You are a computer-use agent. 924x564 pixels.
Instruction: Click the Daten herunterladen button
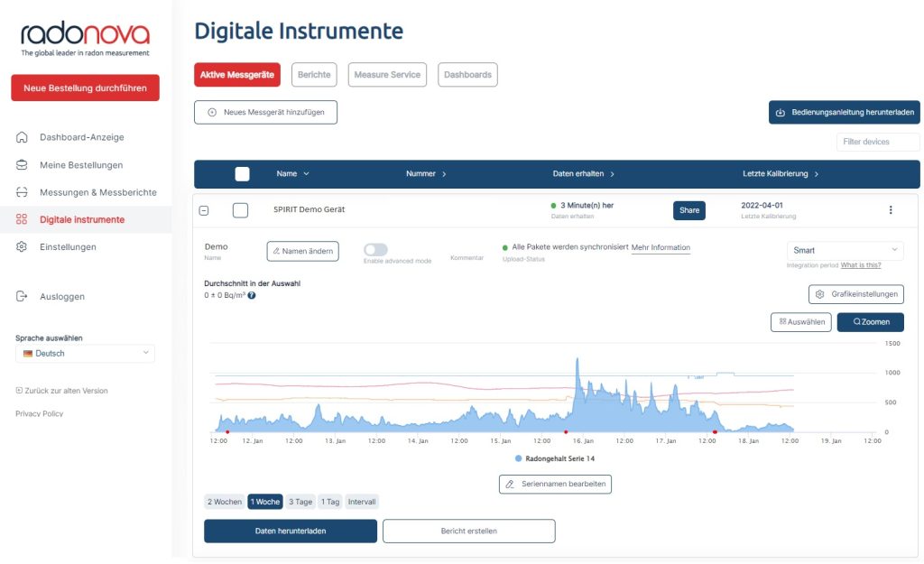tap(290, 532)
